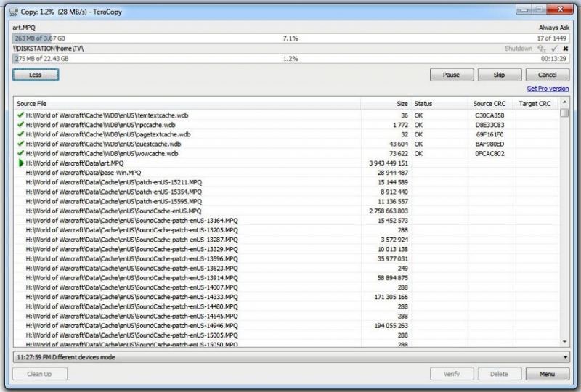The height and width of the screenshot is (392, 581).
Task: Click the total progress bar showing 1.2%
Action: pos(291,59)
